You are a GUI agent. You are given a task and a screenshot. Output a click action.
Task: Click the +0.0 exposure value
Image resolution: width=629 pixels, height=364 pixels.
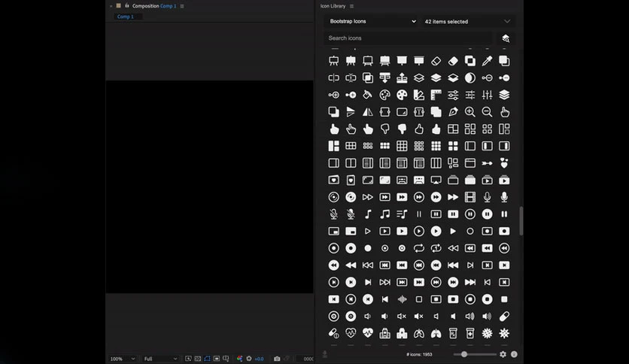(x=259, y=359)
